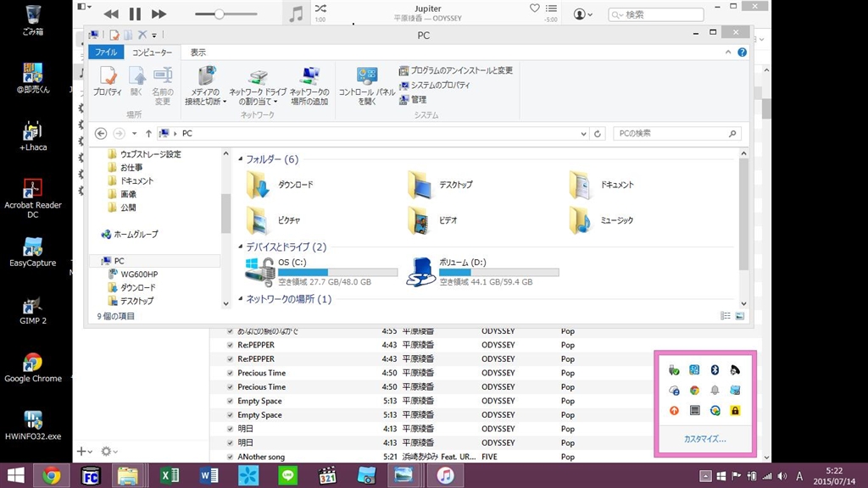This screenshot has width=868, height=488.
Task: Click システムのプロパティ
Action: [435, 86]
